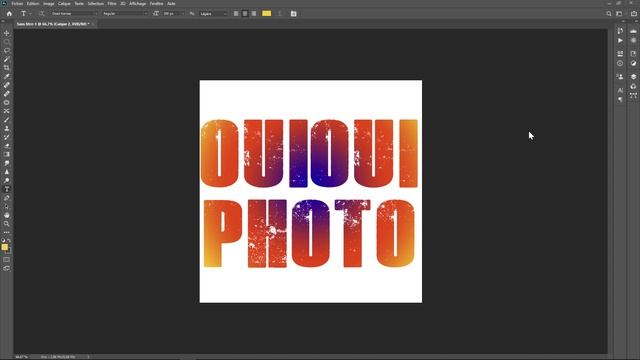
Task: Open the Paragraph panel icon in dock
Action: point(620,100)
